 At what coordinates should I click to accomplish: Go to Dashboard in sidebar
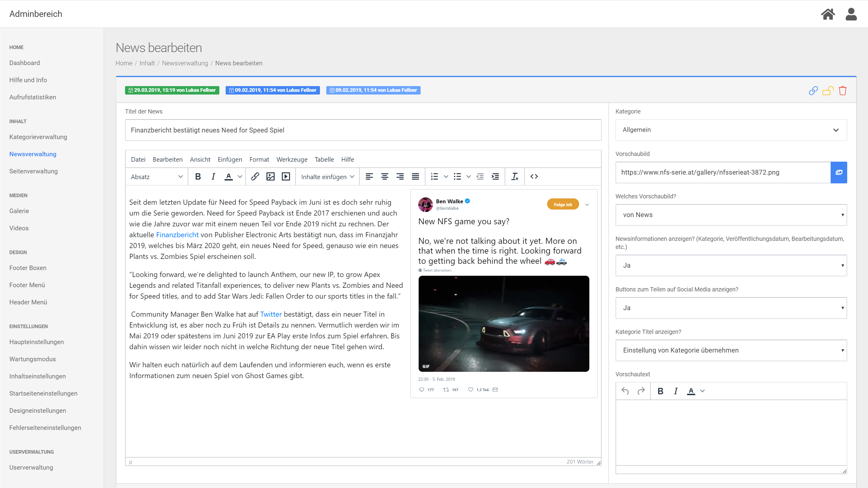pos(25,63)
